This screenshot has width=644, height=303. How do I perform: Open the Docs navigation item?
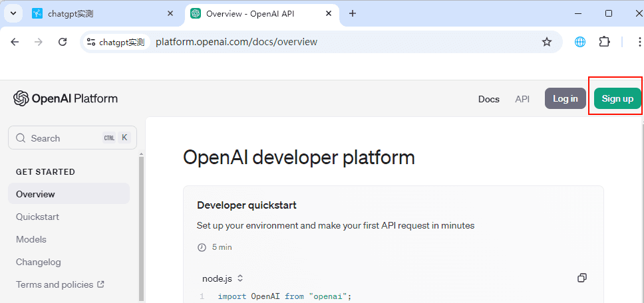[488, 99]
